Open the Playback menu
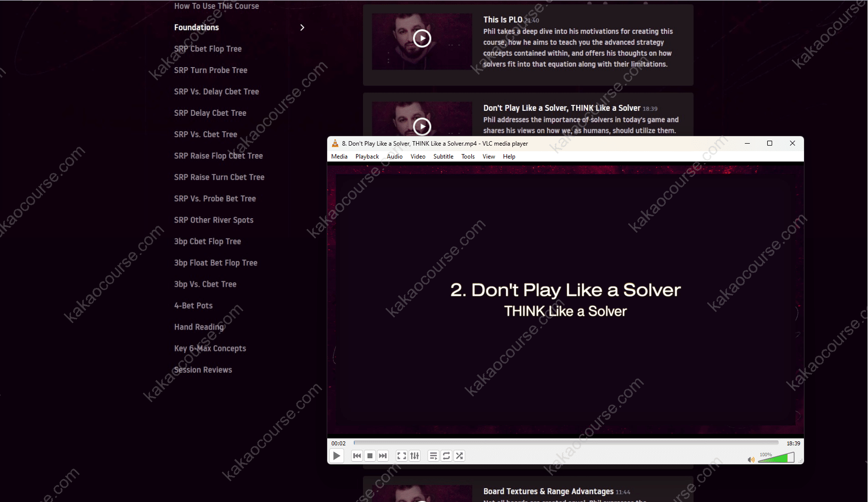The width and height of the screenshot is (868, 502). [367, 157]
